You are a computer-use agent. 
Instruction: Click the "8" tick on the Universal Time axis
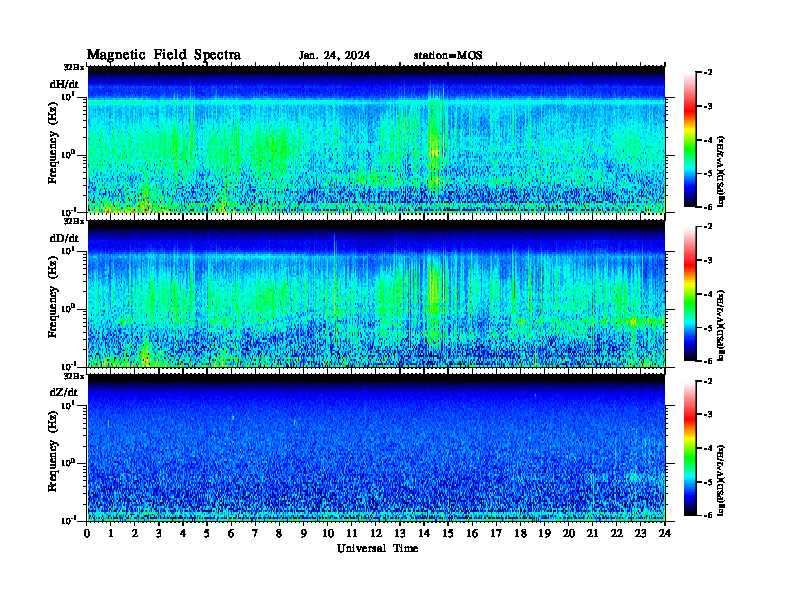pos(279,533)
